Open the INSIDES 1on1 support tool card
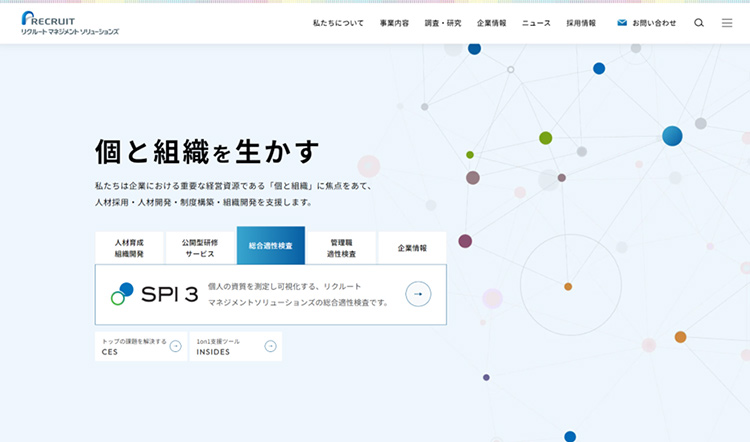Viewport: 750px width, 442px height. coord(236,346)
